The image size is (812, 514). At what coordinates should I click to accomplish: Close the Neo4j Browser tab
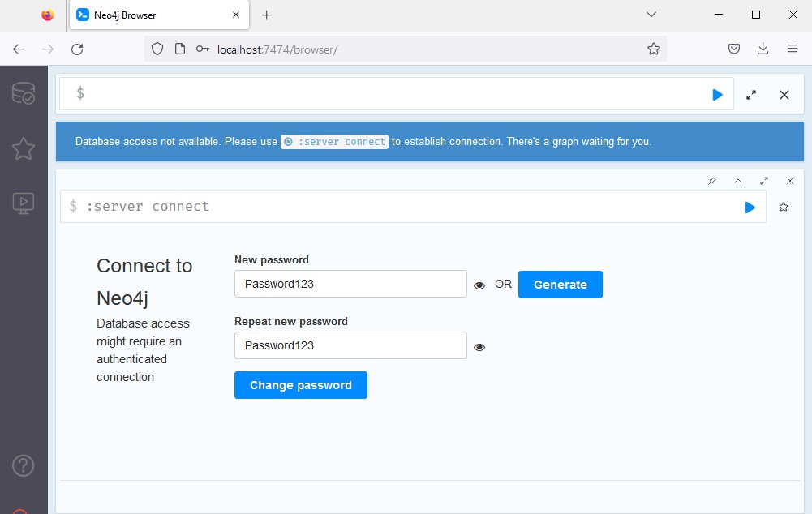click(236, 15)
